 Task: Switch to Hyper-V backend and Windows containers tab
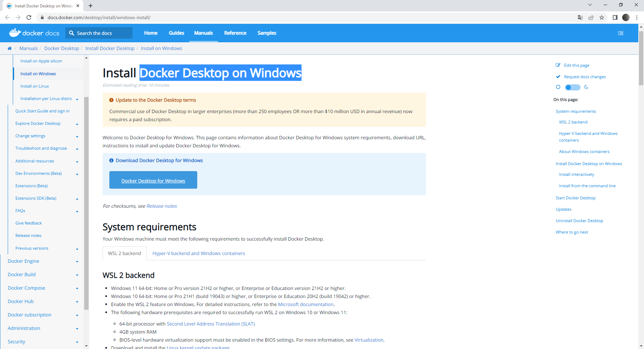click(199, 253)
